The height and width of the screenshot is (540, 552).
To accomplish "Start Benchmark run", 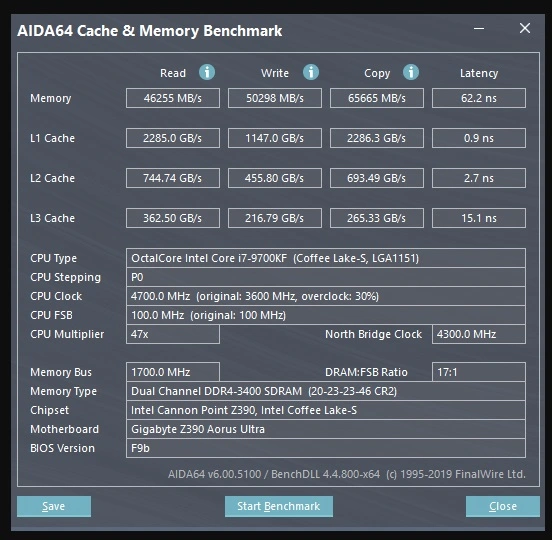I will [x=278, y=506].
